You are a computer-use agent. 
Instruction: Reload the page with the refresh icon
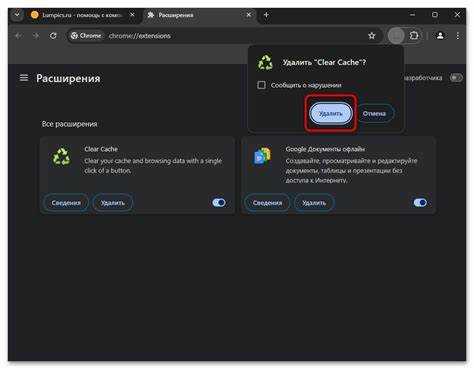[53, 36]
